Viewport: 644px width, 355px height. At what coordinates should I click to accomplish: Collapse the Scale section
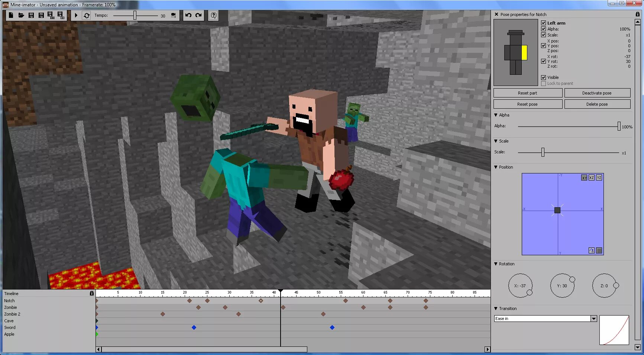pyautogui.click(x=496, y=141)
